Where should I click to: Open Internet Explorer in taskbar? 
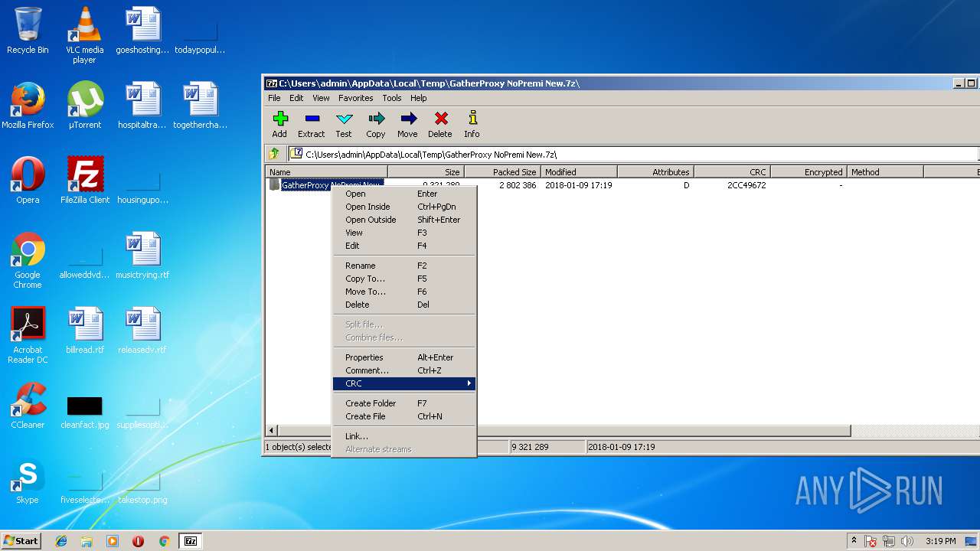61,541
